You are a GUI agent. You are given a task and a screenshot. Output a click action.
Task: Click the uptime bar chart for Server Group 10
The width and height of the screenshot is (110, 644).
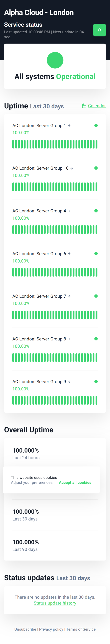tap(55, 187)
